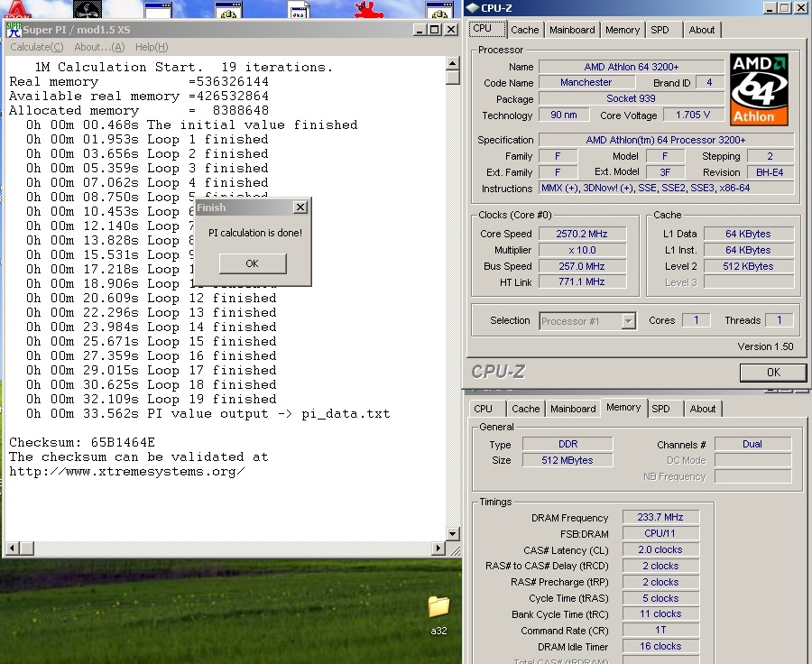
Task: Open the SPD tab in upper CPU-Z window
Action: tap(660, 30)
